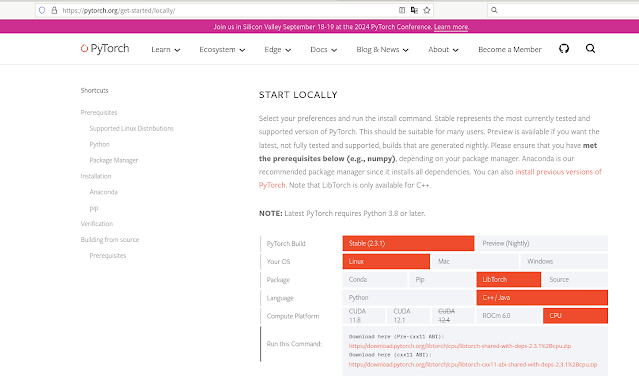Open the GitHub icon link
Screen dimensions: 639x382
click(x=564, y=49)
